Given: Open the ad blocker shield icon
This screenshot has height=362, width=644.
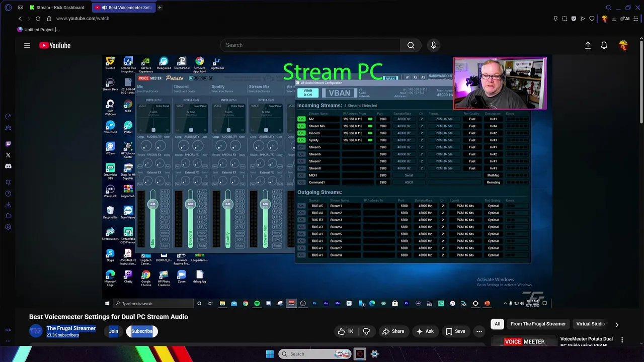Looking at the screenshot, I should pyautogui.click(x=574, y=19).
